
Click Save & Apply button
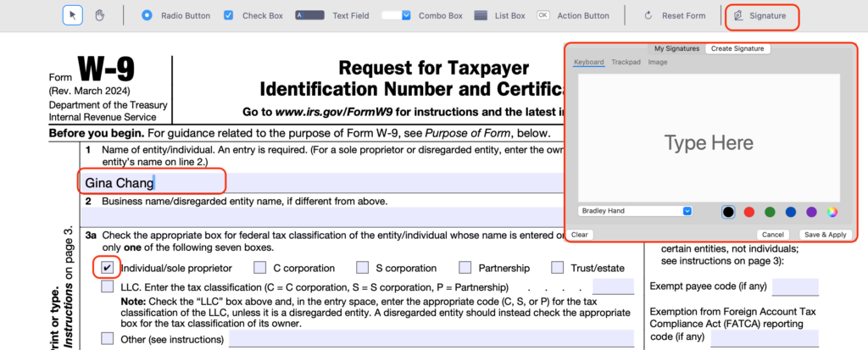[x=826, y=235]
